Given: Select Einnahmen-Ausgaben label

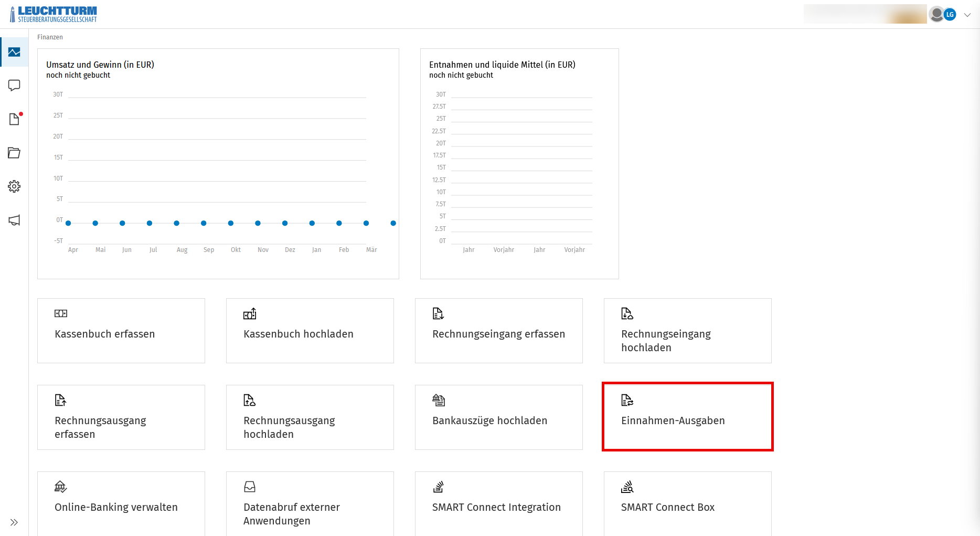Looking at the screenshot, I should click(673, 421).
